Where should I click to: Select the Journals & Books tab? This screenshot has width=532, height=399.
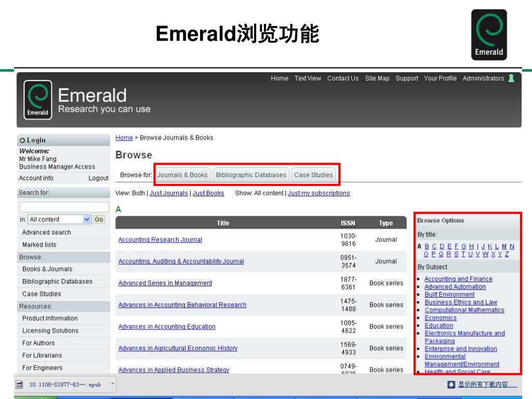182,175
